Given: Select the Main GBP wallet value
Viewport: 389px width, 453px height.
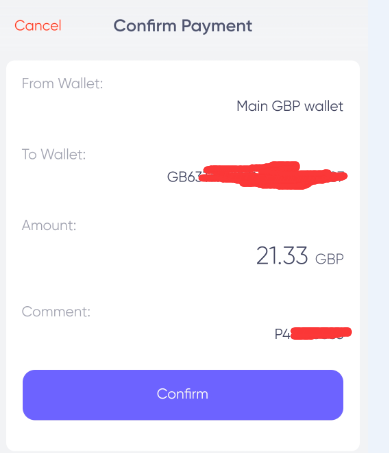Looking at the screenshot, I should point(290,106).
